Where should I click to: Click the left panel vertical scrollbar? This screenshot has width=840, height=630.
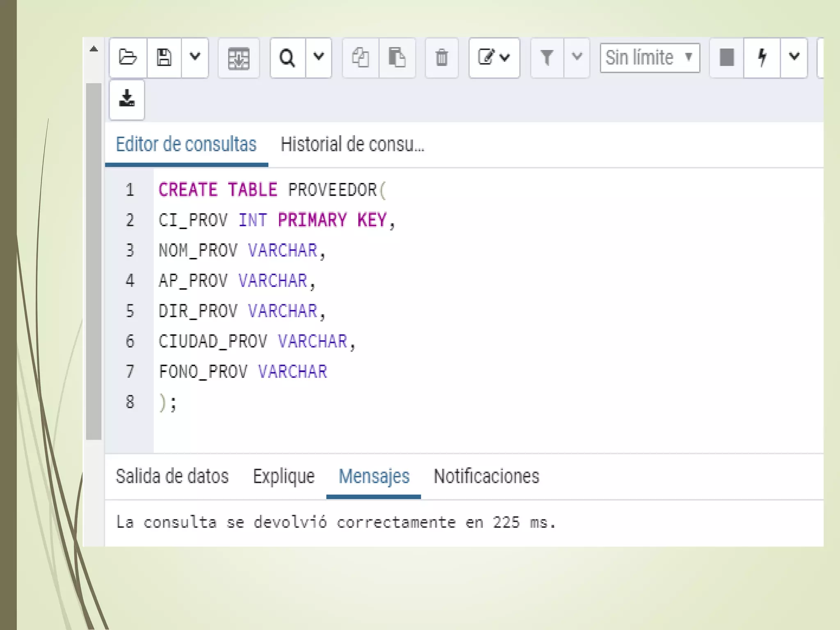coord(94,261)
